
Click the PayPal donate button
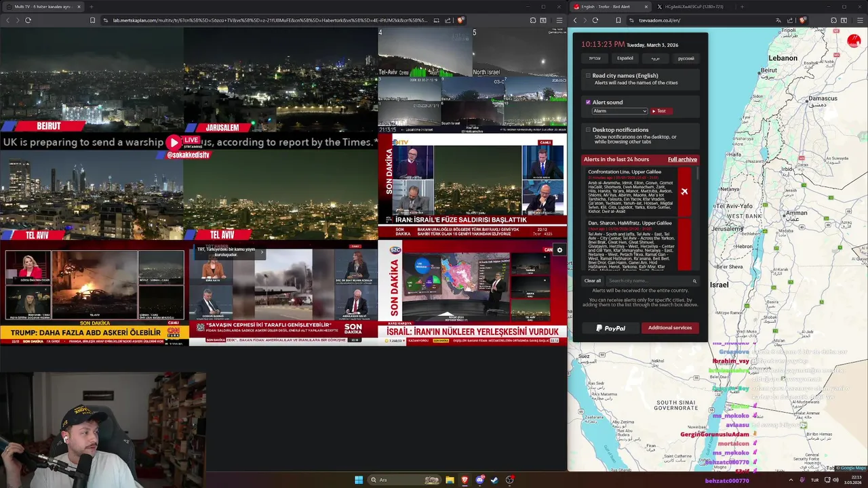click(x=610, y=328)
